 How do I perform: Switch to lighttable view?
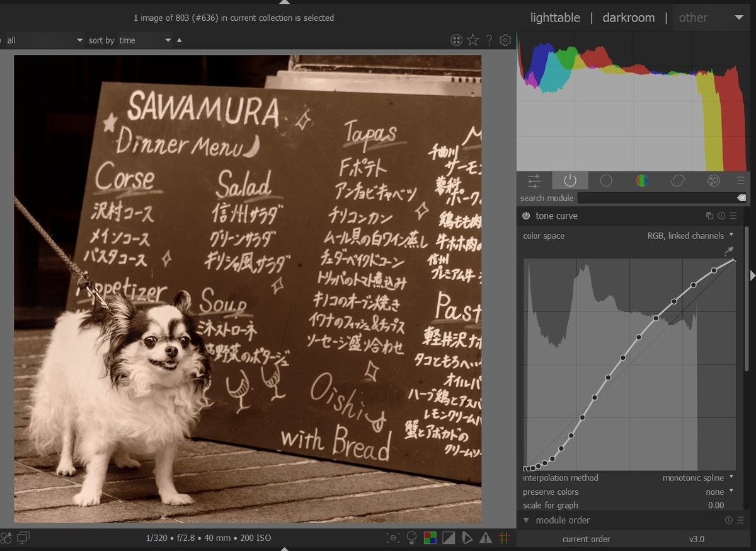click(x=555, y=18)
